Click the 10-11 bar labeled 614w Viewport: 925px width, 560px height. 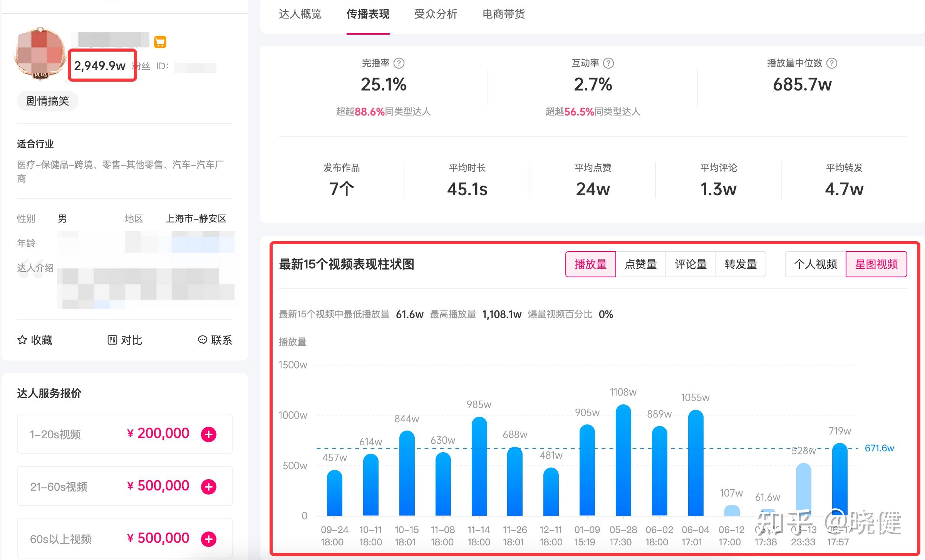click(371, 485)
